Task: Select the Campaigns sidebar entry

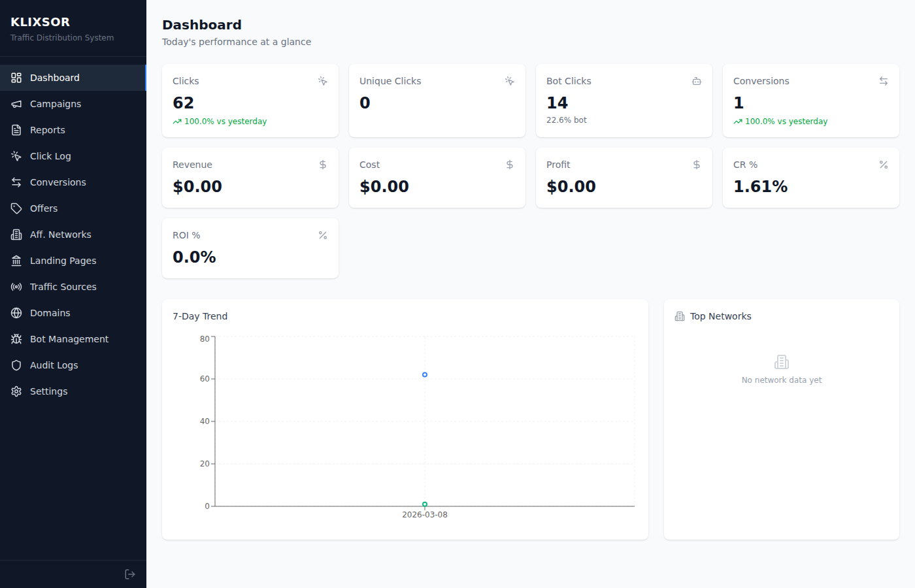Action: click(56, 103)
